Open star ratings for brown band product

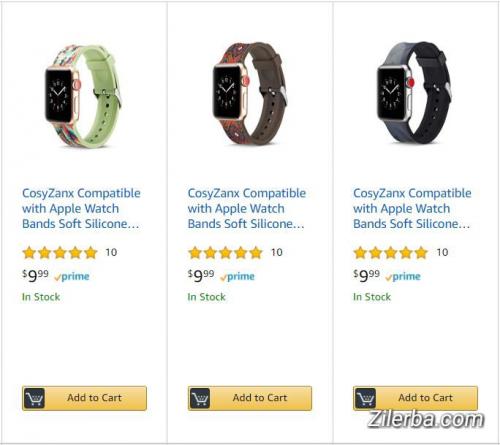[226, 253]
